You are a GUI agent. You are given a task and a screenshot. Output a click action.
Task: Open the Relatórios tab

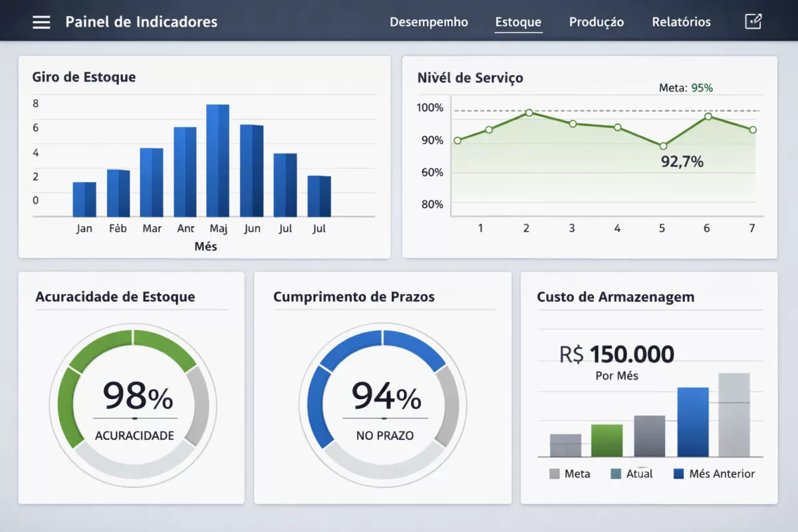(681, 22)
